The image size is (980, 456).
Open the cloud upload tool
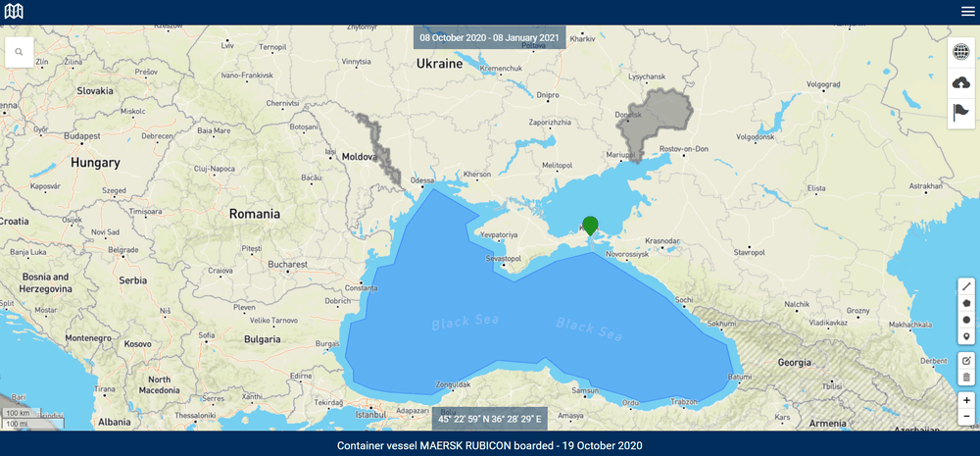pos(961,82)
